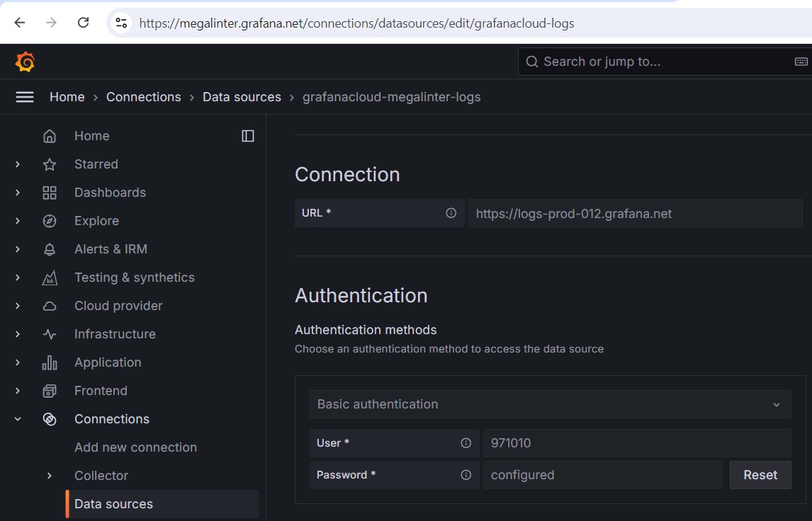The height and width of the screenshot is (521, 812).
Task: Click the Reset password button
Action: 760,475
